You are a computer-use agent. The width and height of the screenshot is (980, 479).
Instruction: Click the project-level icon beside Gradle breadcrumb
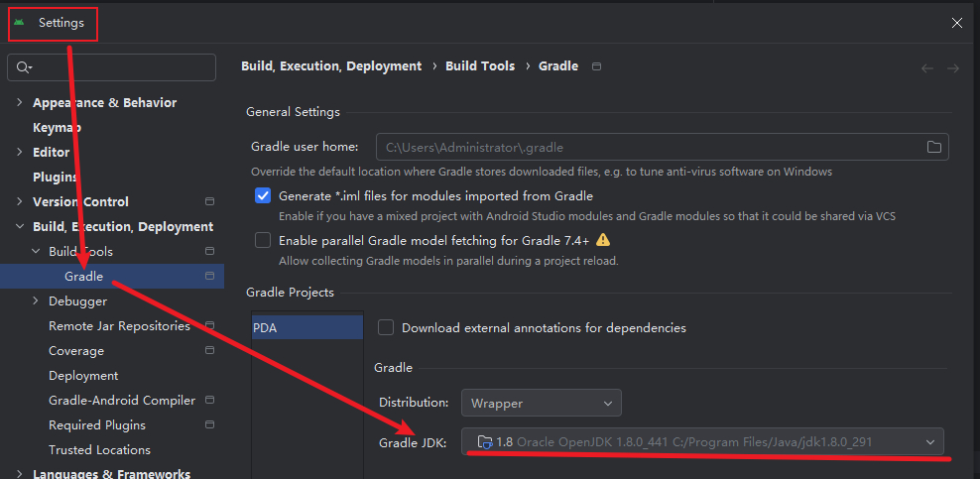596,66
